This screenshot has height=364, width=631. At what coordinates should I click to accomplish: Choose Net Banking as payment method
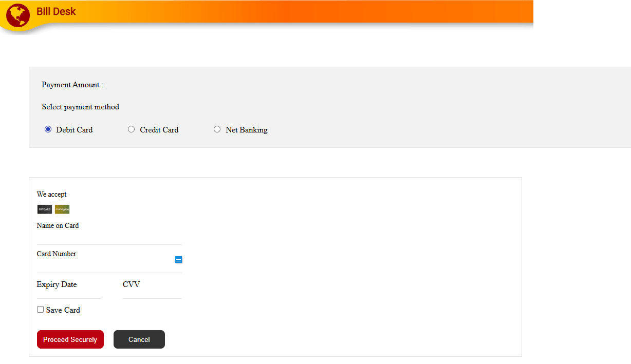pos(217,129)
